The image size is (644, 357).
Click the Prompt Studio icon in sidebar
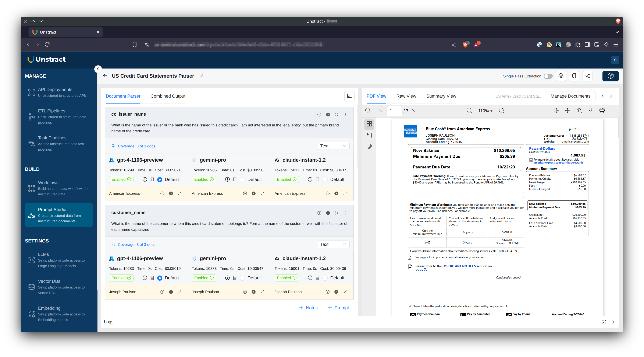pos(32,216)
